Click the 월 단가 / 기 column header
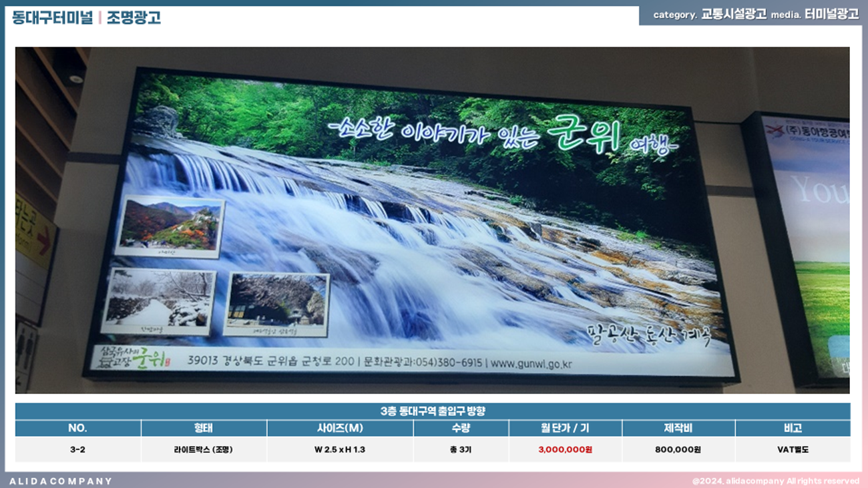Screen dimensions: 868x488 [x=565, y=429]
